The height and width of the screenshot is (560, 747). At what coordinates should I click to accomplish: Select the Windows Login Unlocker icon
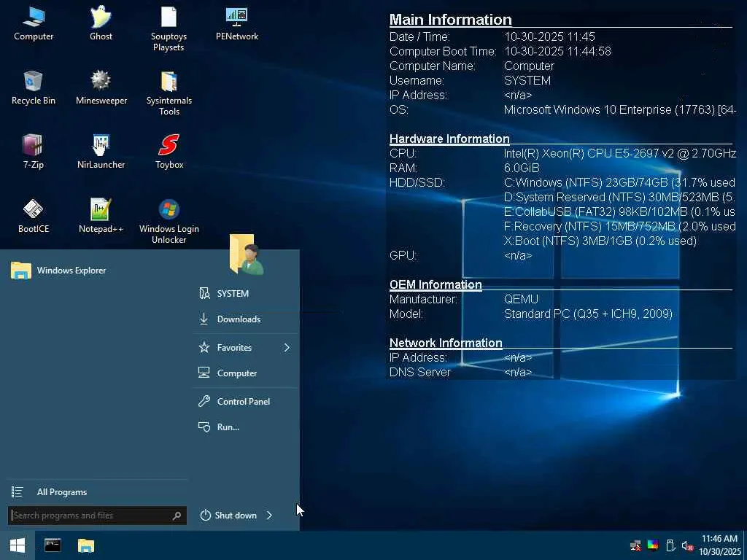click(169, 221)
